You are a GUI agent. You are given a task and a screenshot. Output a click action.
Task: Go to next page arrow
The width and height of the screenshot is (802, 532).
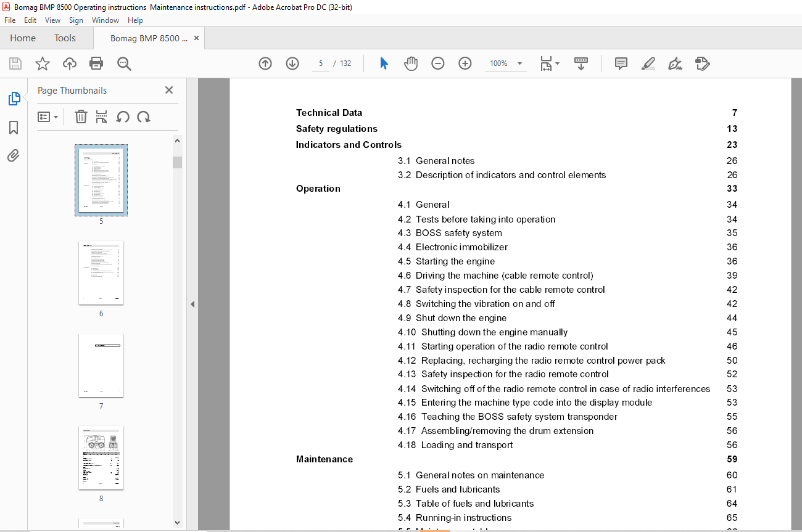click(292, 63)
